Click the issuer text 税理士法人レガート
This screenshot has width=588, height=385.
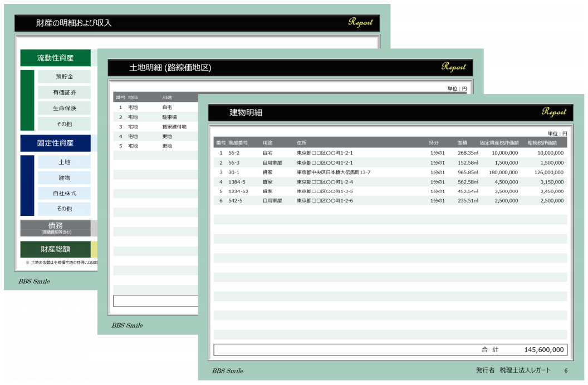[525, 370]
